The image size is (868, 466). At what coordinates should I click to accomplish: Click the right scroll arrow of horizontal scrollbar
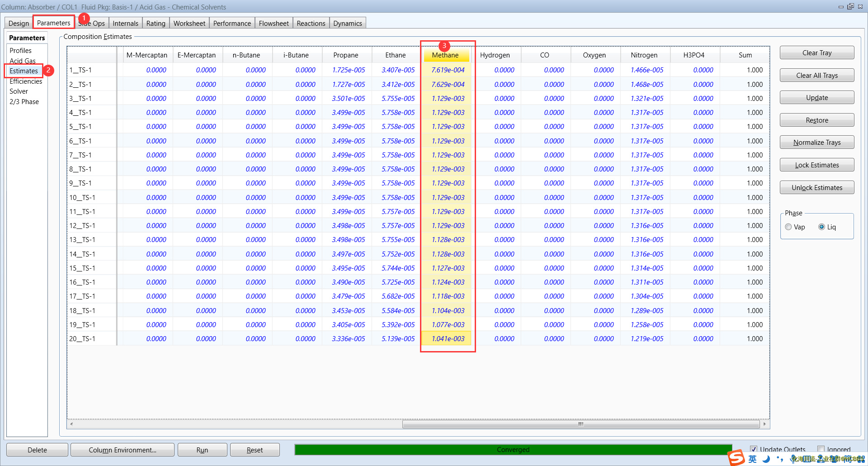click(764, 424)
